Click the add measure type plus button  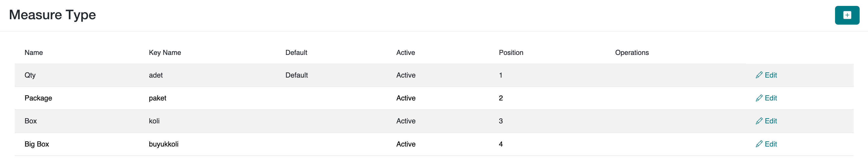[847, 15]
